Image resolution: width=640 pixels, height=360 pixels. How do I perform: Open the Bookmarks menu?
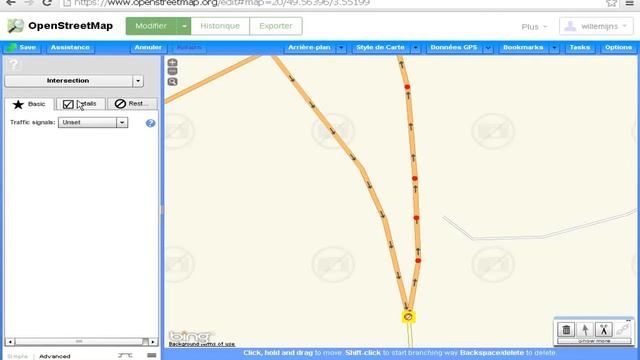(x=523, y=47)
